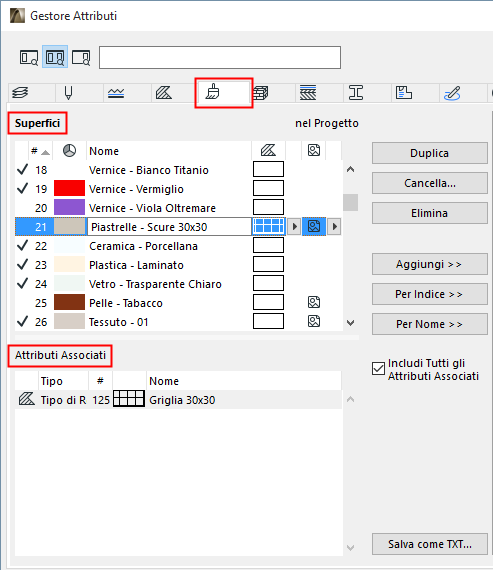The image size is (493, 570).
Task: Select the Griglia 30x30 associated attribute
Action: [179, 400]
